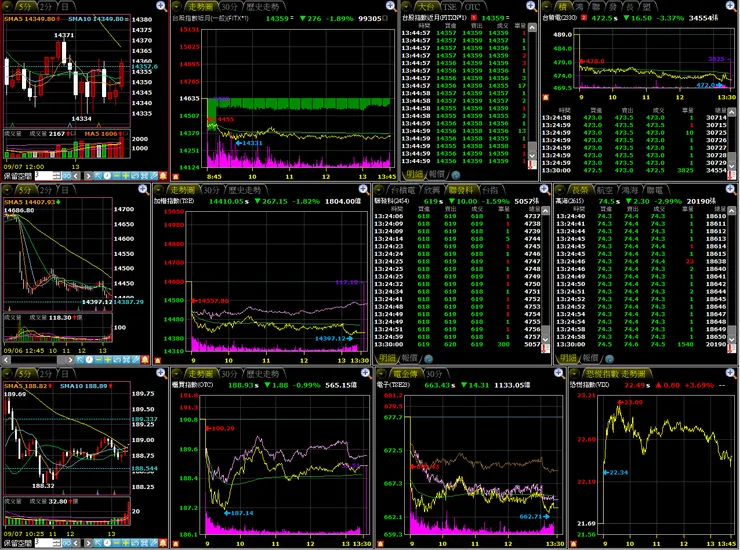Open the round dropdown arrow left of 台積電 tab
The width and height of the screenshot is (740, 550).
pos(379,190)
